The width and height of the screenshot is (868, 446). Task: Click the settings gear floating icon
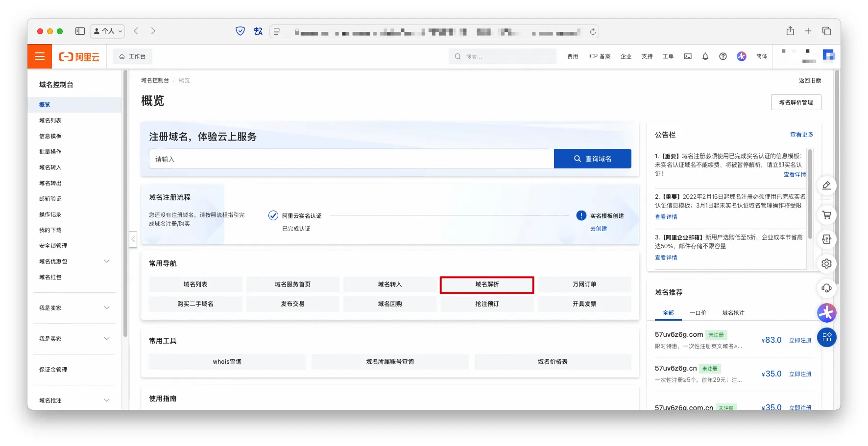[x=826, y=264]
